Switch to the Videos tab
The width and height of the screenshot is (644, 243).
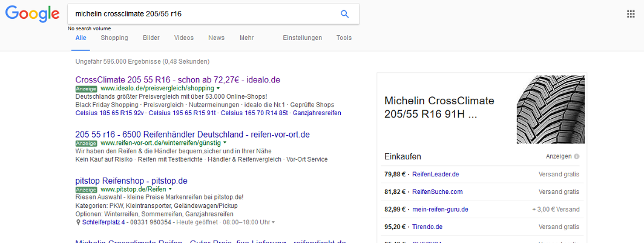coord(183,38)
